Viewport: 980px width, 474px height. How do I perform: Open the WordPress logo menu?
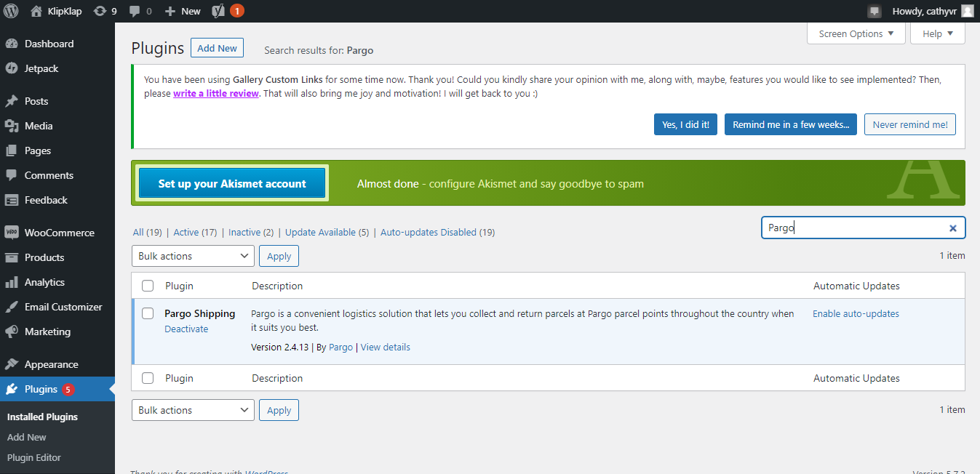pyautogui.click(x=12, y=11)
